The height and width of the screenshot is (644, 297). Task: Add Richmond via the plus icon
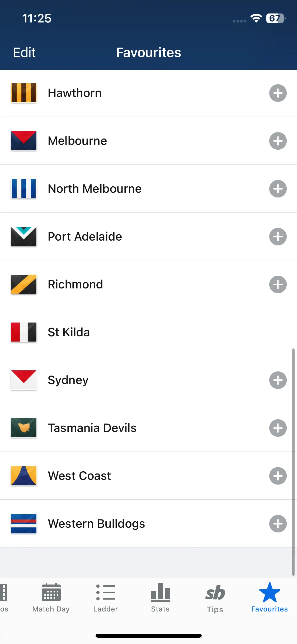click(x=278, y=284)
